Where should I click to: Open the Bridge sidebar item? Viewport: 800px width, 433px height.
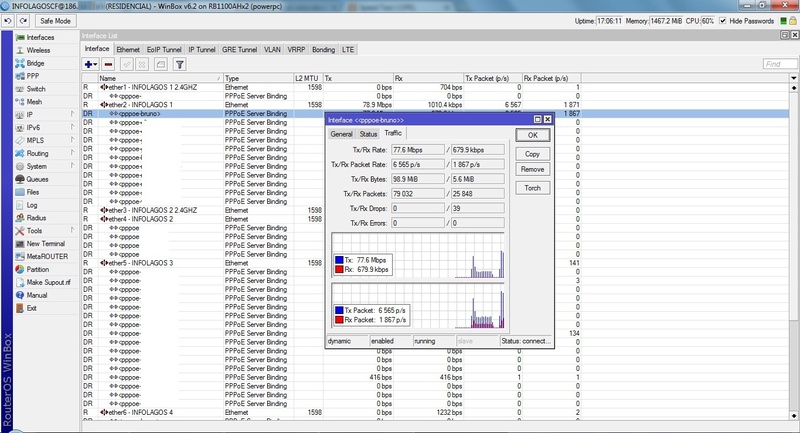pos(35,62)
